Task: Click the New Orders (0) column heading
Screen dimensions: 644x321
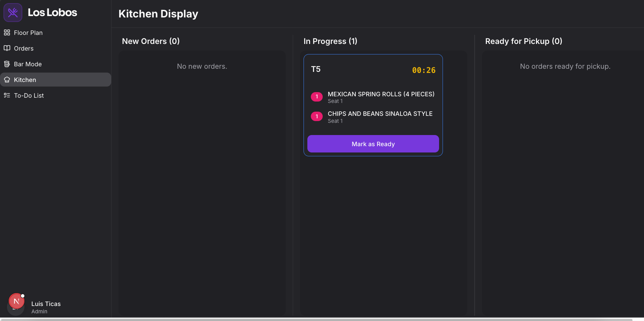Action: pyautogui.click(x=151, y=41)
